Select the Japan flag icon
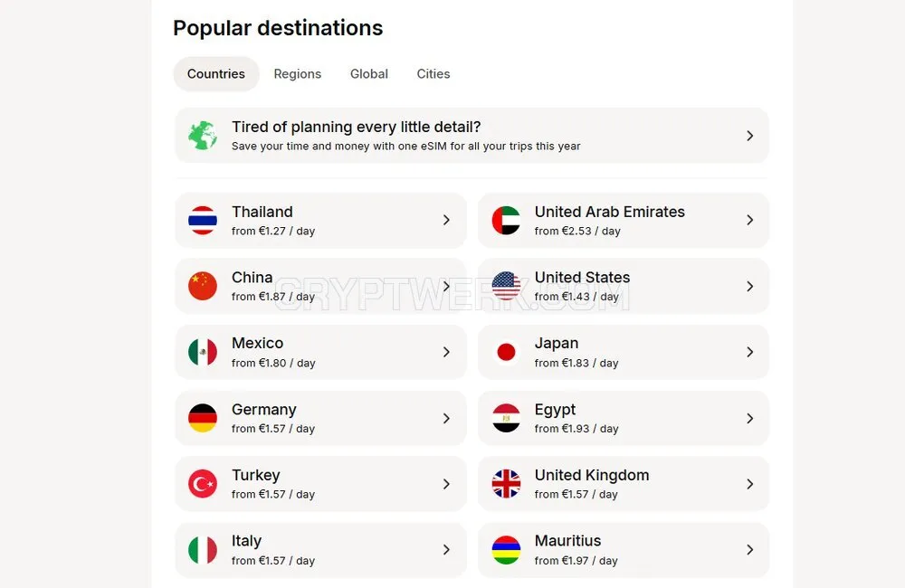This screenshot has width=905, height=588. 506,352
